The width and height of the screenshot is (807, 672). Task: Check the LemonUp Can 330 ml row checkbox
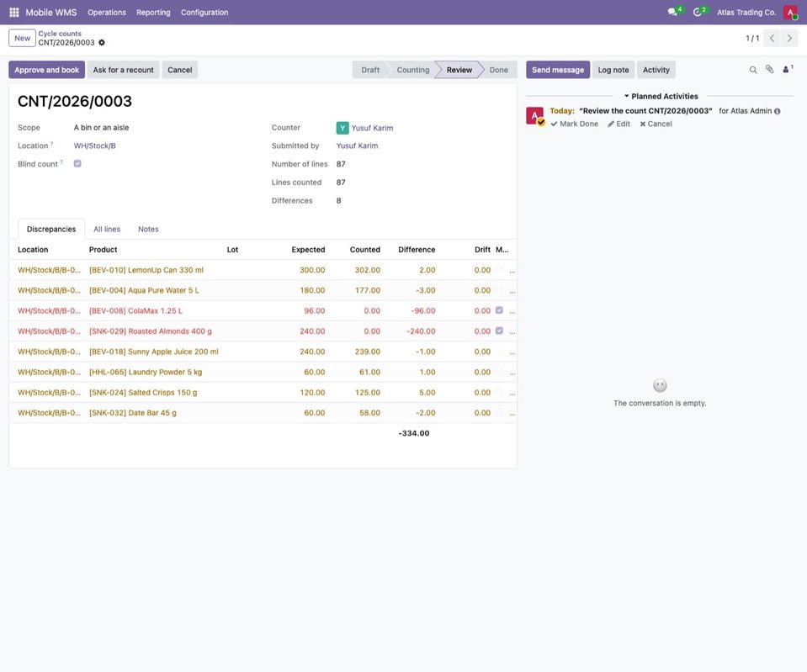(x=499, y=270)
